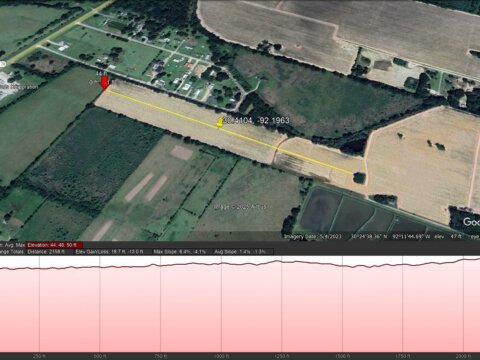The image size is (480, 360).
Task: Click the Distance 2158 ft readout
Action: pyautogui.click(x=47, y=252)
